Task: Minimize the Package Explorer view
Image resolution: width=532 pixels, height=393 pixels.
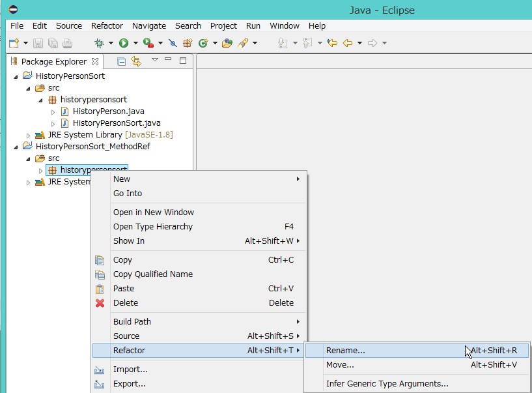Action: tap(168, 59)
